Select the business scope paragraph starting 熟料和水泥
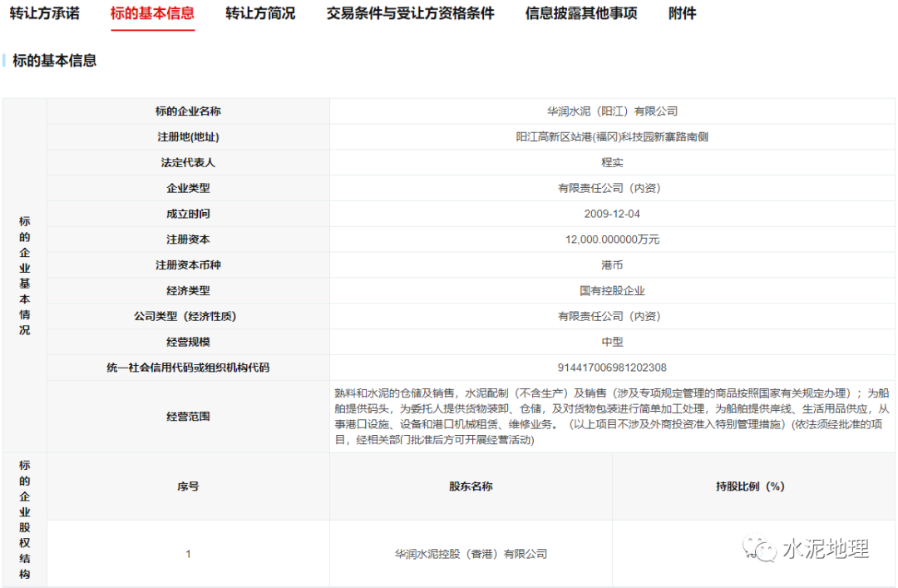This screenshot has height=588, width=898. coord(612,417)
